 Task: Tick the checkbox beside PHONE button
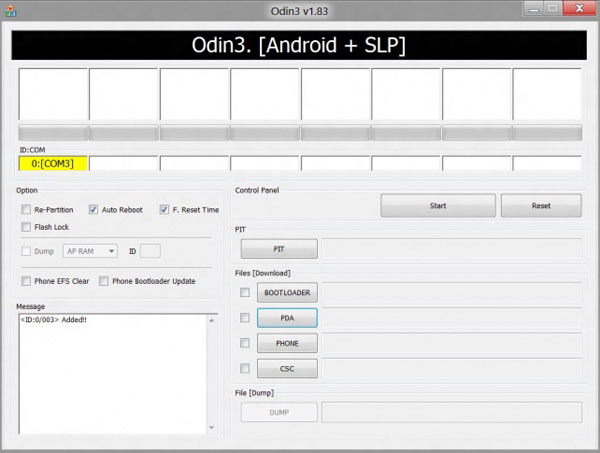[245, 343]
